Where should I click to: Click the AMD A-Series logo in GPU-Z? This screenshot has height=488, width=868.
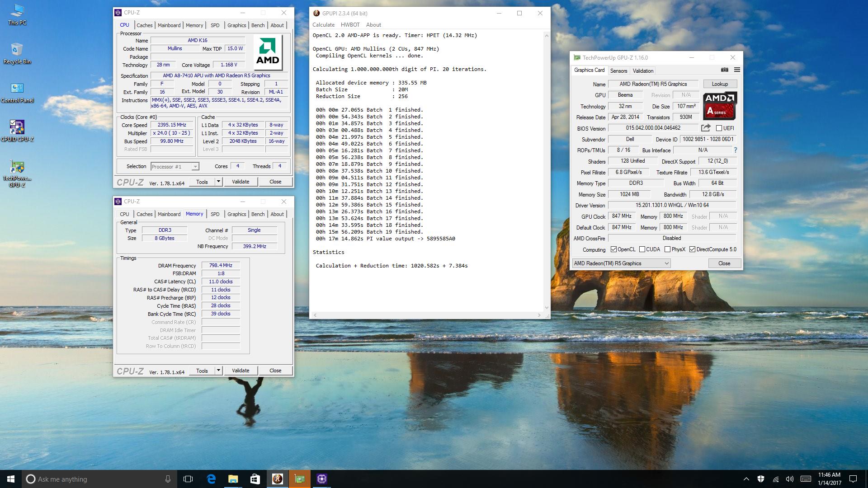click(720, 105)
